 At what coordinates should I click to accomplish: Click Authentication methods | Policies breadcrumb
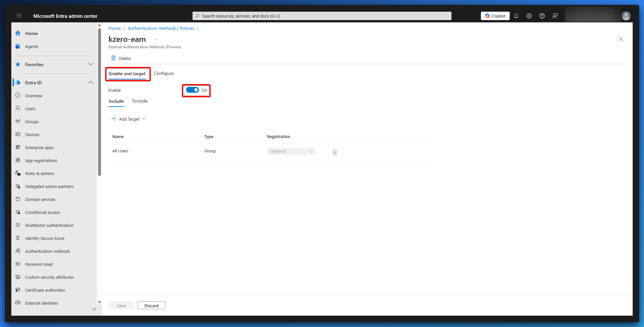pos(161,28)
